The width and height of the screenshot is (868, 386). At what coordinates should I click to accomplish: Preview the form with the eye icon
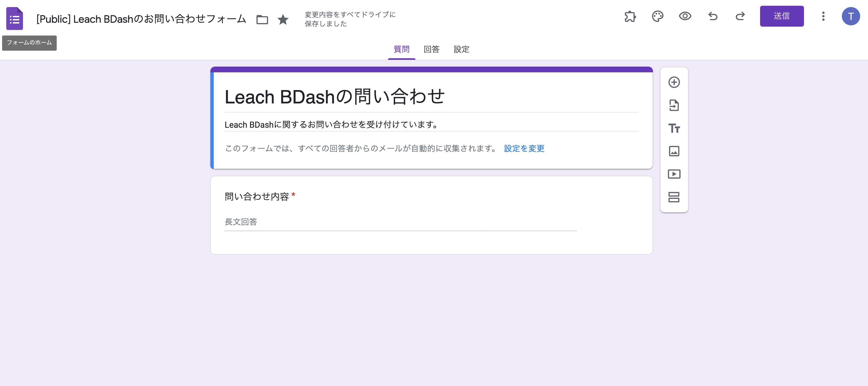click(x=686, y=16)
